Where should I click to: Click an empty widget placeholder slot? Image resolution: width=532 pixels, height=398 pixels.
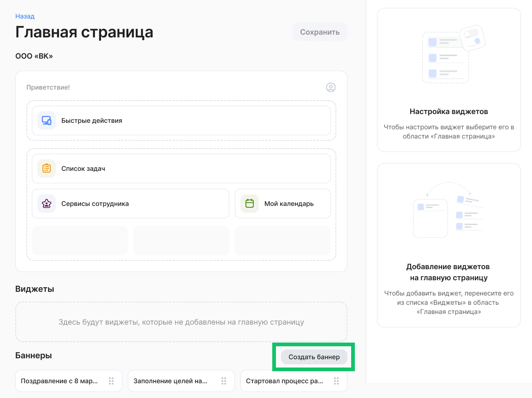pyautogui.click(x=79, y=240)
